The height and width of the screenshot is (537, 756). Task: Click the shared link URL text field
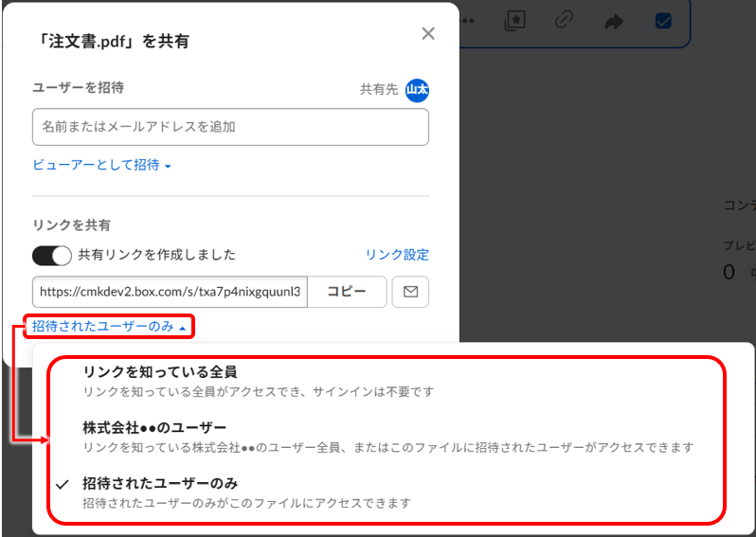click(170, 292)
